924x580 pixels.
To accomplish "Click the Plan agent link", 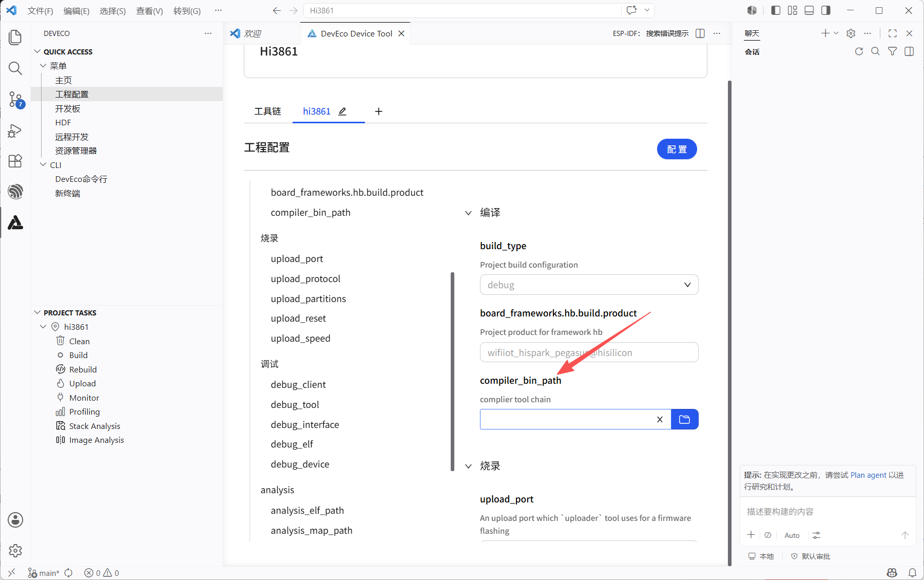I will click(x=869, y=475).
